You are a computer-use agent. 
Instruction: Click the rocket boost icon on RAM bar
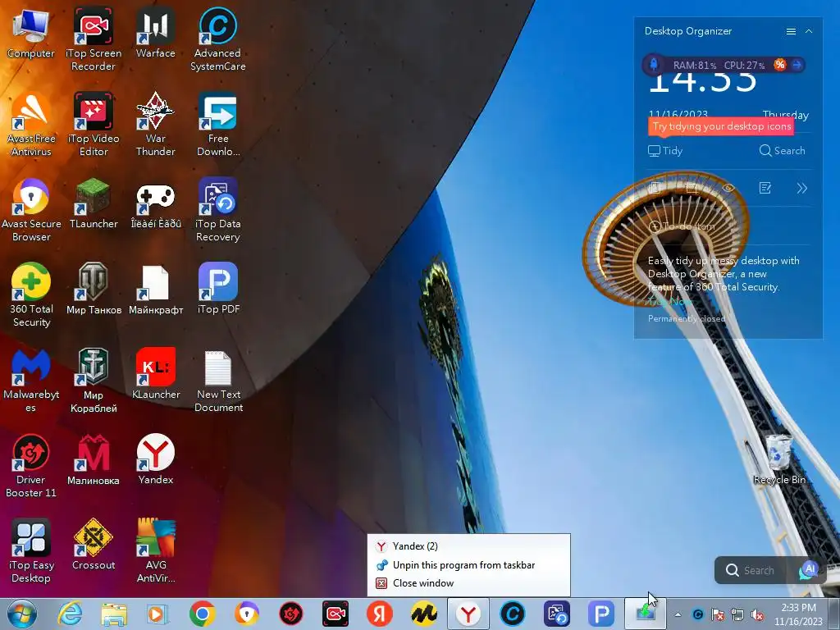pyautogui.click(x=654, y=65)
